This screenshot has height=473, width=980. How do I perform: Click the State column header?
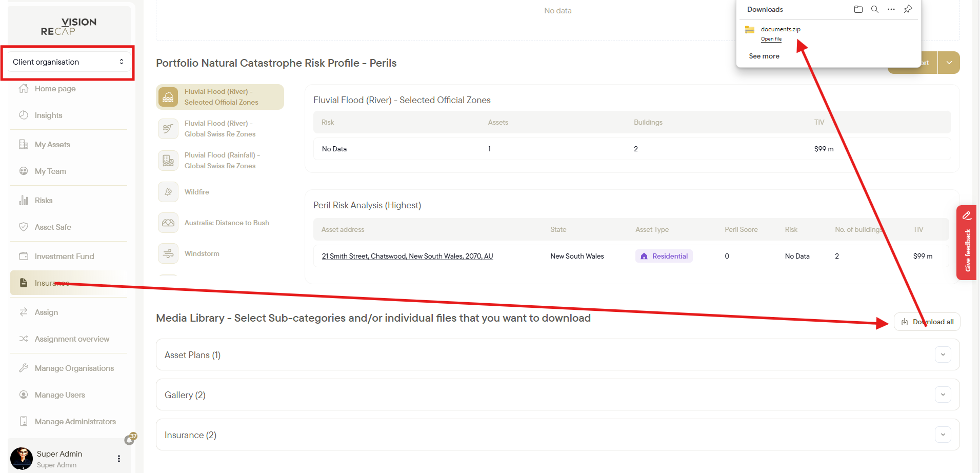click(x=558, y=229)
